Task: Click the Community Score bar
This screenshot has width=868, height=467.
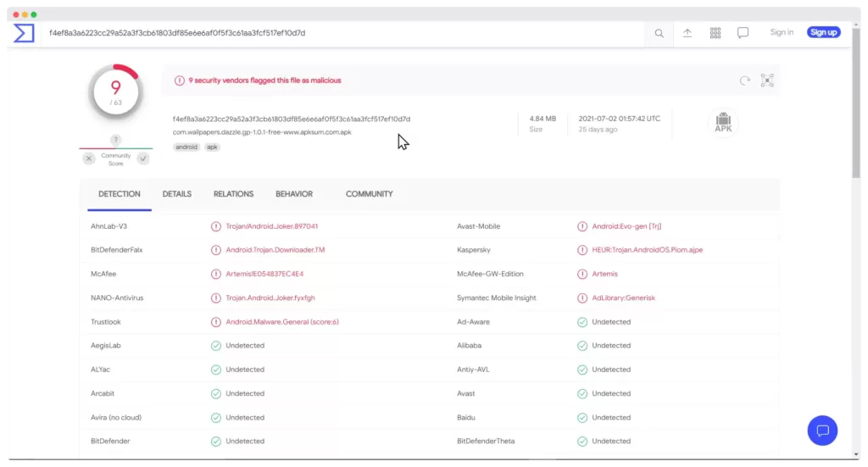Action: pyautogui.click(x=115, y=148)
